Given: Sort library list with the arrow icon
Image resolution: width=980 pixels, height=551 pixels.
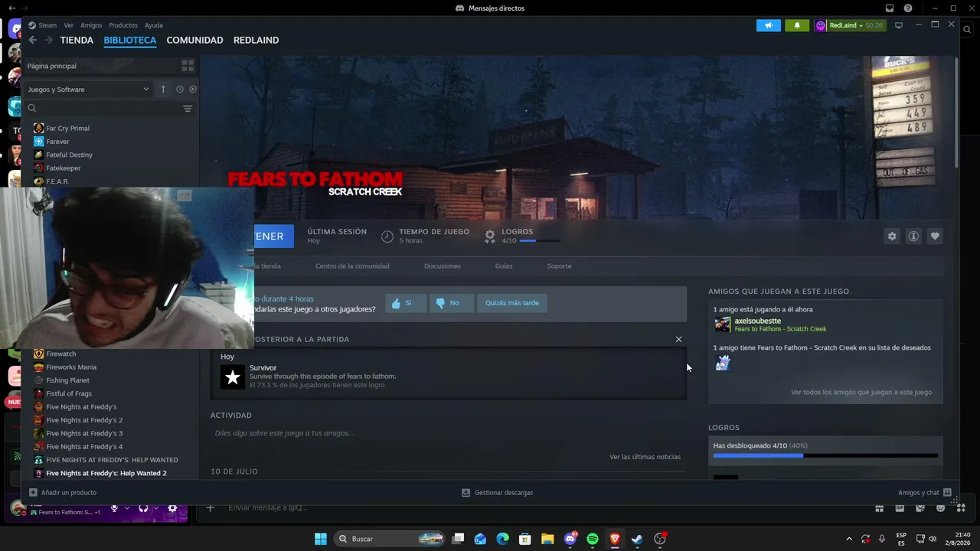Looking at the screenshot, I should [x=163, y=90].
